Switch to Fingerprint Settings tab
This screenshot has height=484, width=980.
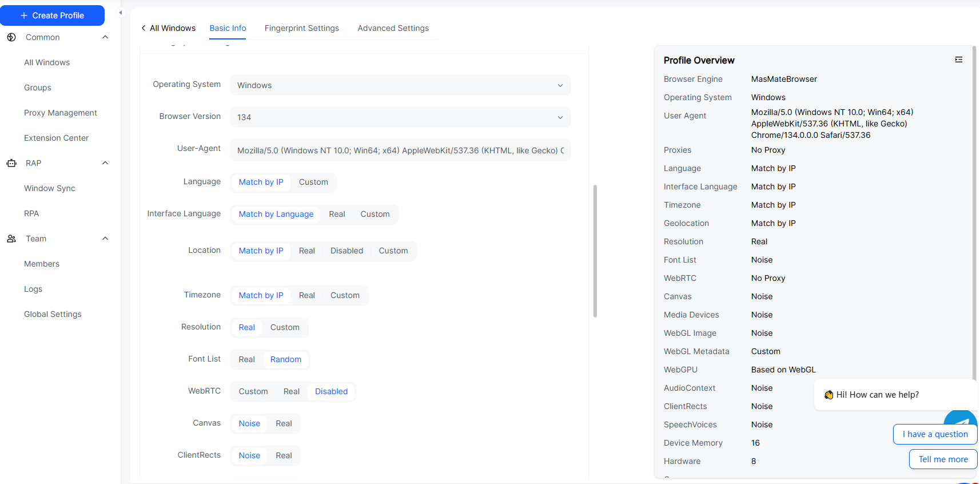point(301,28)
